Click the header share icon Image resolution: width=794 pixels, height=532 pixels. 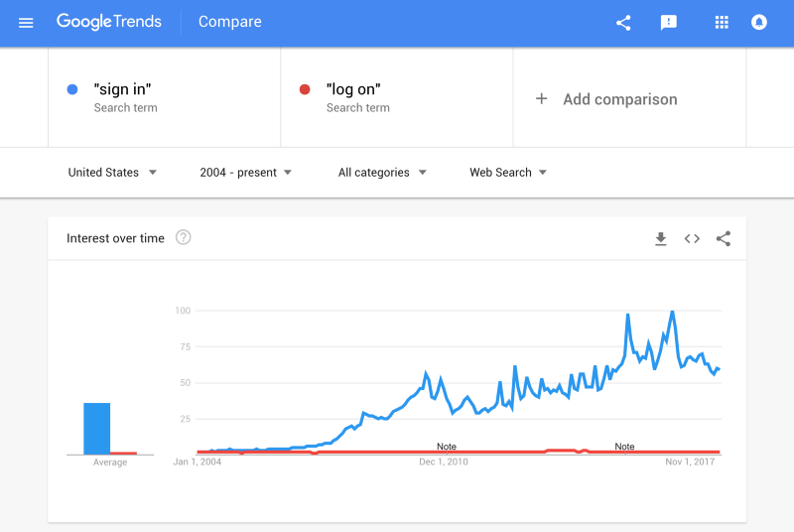(623, 23)
